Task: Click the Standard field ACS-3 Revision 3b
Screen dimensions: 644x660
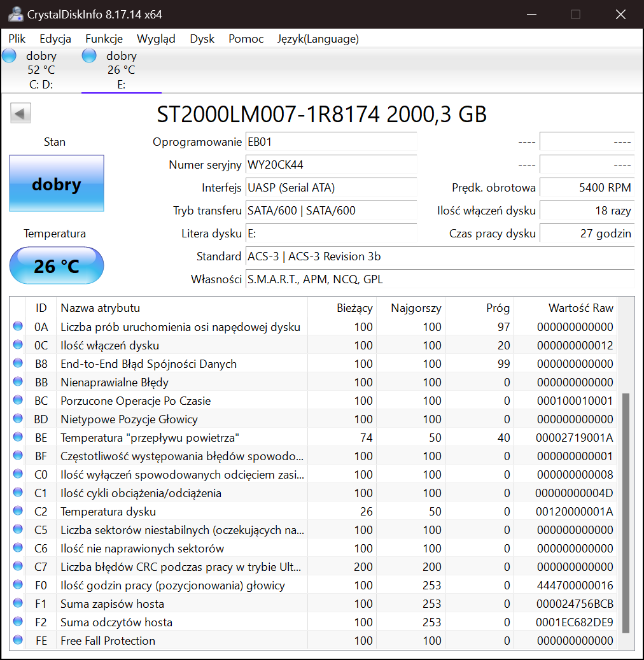Action: pos(440,256)
